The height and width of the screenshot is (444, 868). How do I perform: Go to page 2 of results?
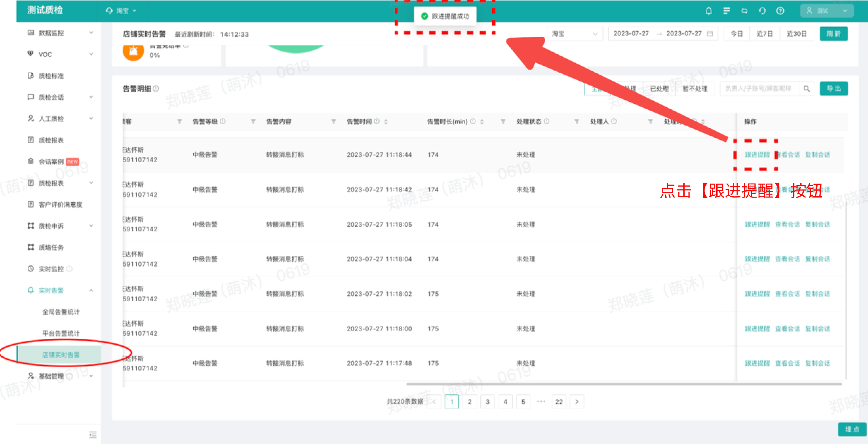pos(470,402)
